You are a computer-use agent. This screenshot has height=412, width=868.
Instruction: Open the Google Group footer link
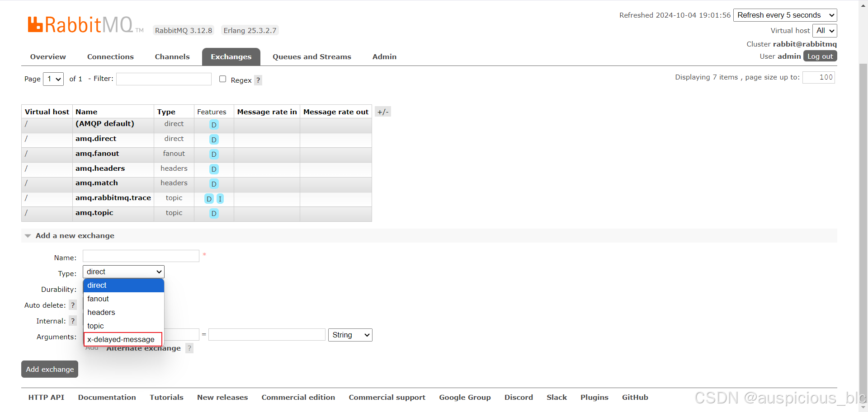click(x=465, y=397)
